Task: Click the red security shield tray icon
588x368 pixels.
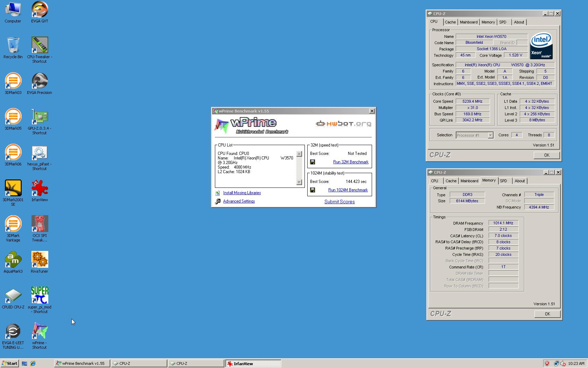Action: [x=547, y=363]
